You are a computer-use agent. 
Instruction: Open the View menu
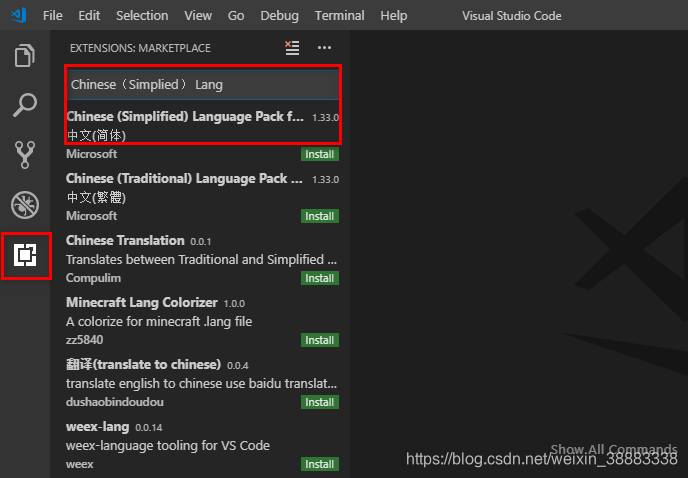198,16
